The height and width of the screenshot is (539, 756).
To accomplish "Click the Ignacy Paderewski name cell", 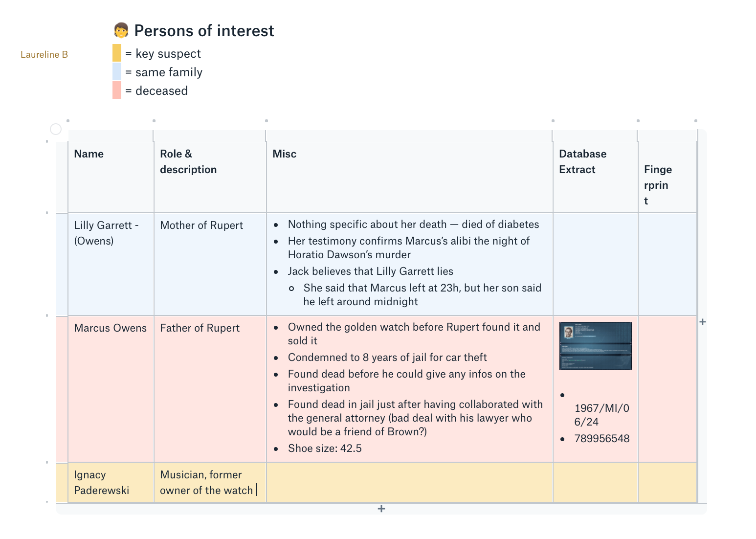I will (x=111, y=483).
